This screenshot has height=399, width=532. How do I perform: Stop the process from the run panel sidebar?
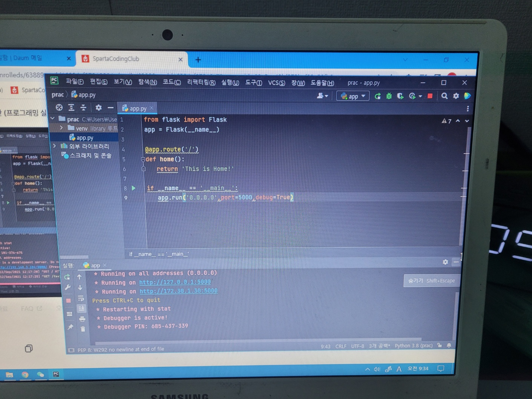click(68, 301)
